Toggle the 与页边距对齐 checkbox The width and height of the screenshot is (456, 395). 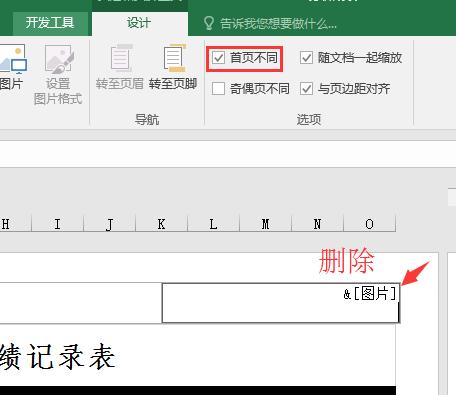pyautogui.click(x=306, y=89)
